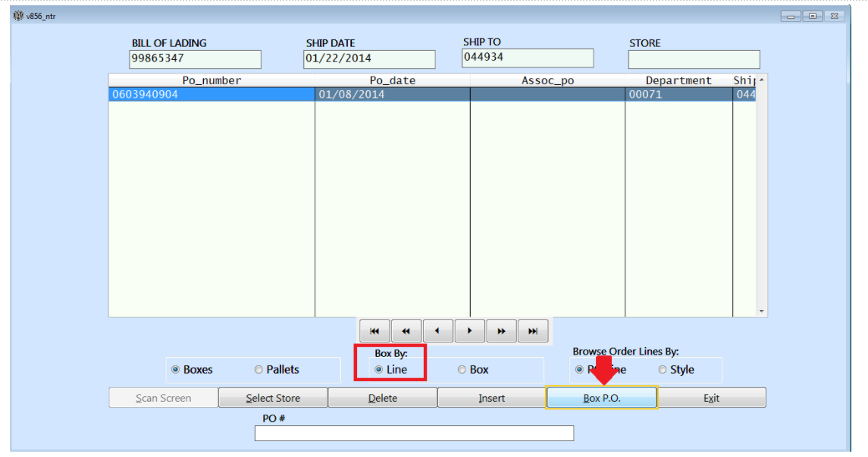Select the Pallets radio button

[x=259, y=369]
